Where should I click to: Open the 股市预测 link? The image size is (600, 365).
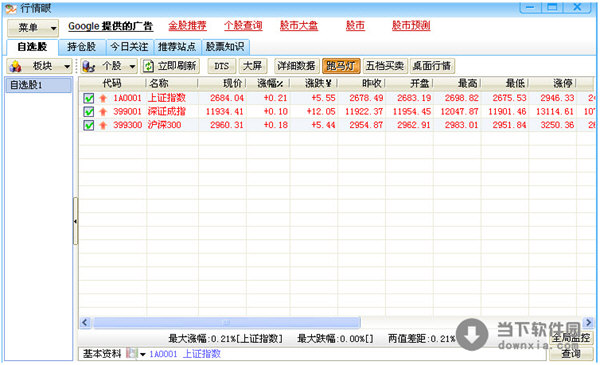click(x=411, y=26)
